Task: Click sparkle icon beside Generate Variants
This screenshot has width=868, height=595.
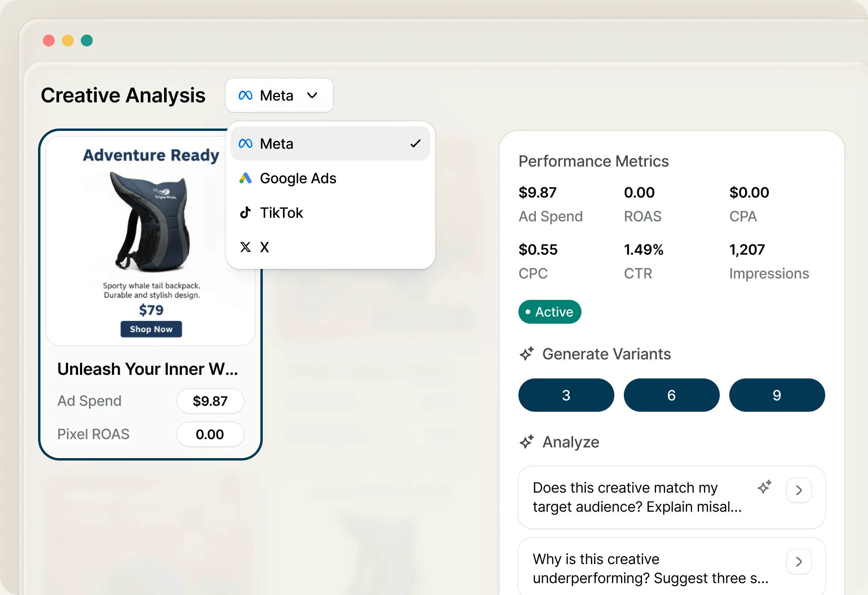Action: (x=527, y=353)
